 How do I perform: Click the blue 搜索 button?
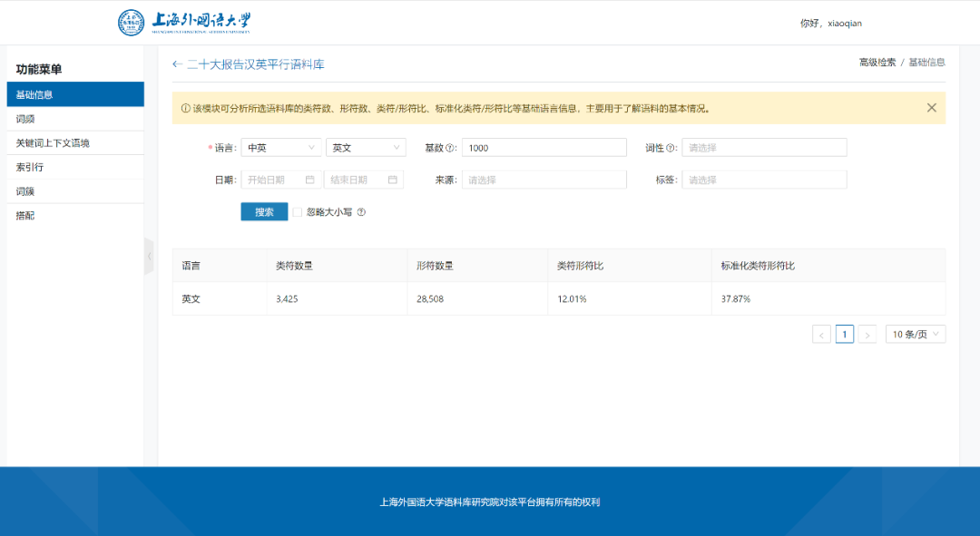click(x=264, y=212)
